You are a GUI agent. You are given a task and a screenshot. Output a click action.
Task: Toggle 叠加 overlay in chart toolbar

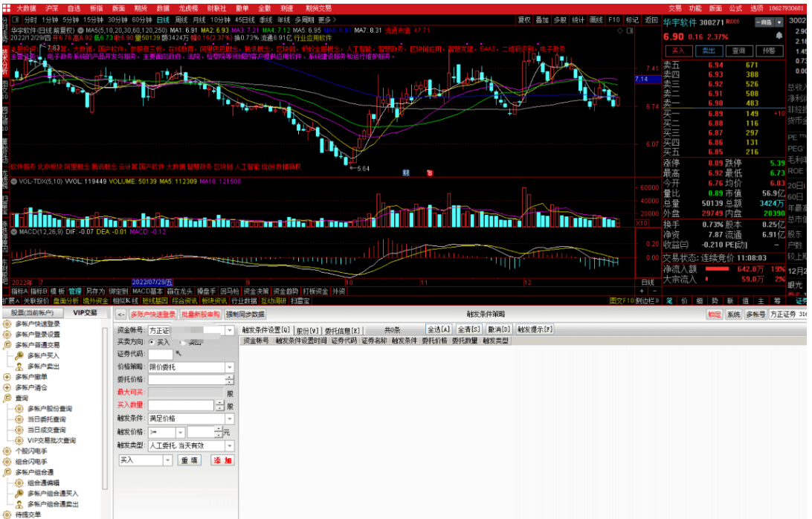pos(542,19)
